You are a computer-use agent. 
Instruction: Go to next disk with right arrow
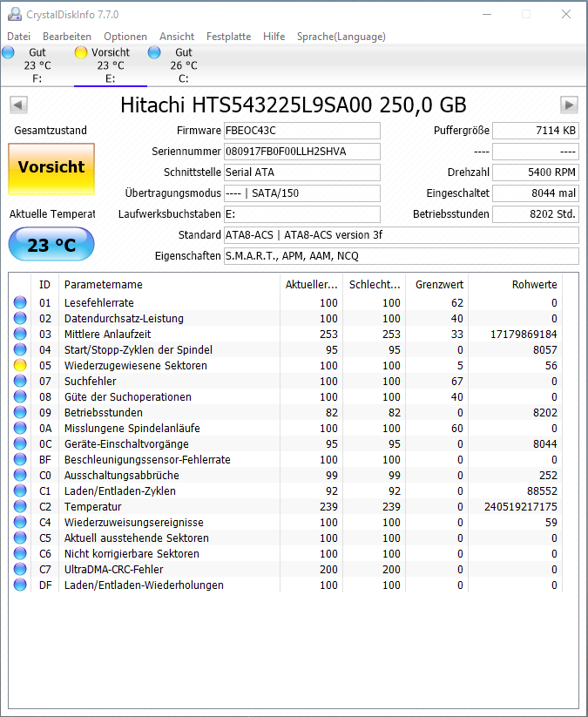click(569, 105)
